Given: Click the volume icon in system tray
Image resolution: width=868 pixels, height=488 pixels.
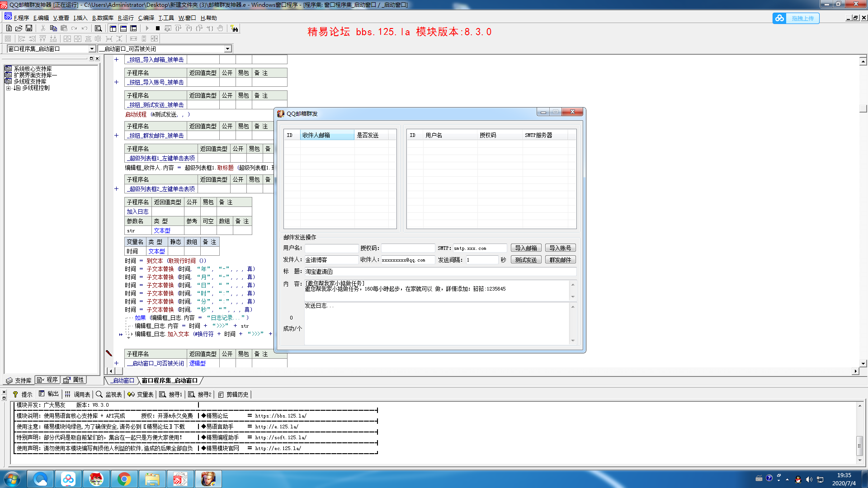Looking at the screenshot, I should pos(809,479).
